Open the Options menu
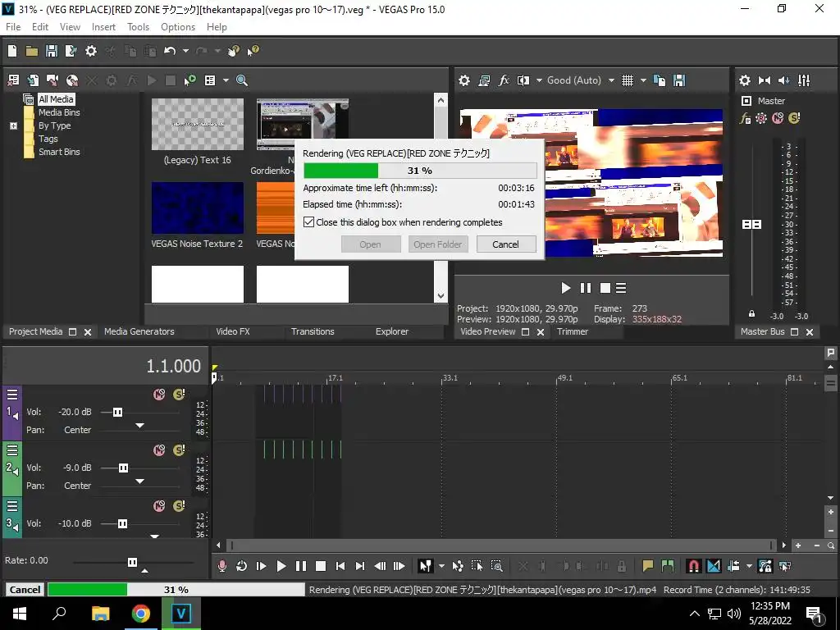This screenshot has width=840, height=630. (x=178, y=27)
